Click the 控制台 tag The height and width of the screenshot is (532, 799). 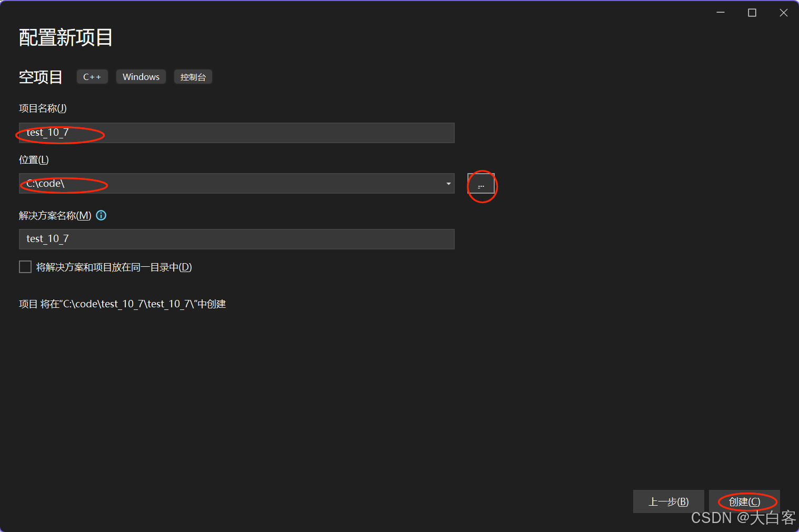(193, 77)
